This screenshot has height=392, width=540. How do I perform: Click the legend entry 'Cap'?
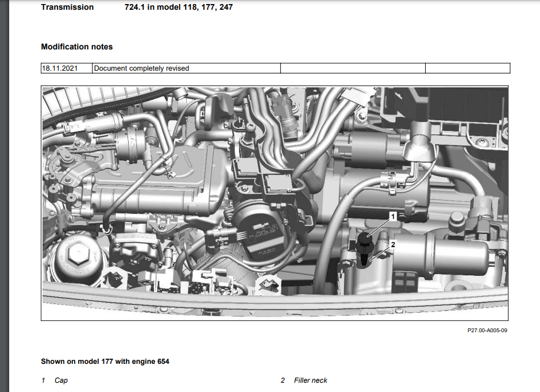61,381
